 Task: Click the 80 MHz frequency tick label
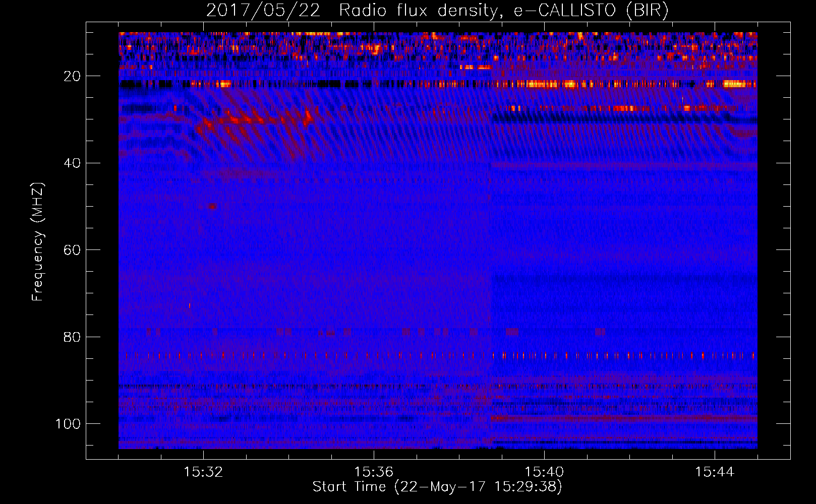pyautogui.click(x=72, y=337)
